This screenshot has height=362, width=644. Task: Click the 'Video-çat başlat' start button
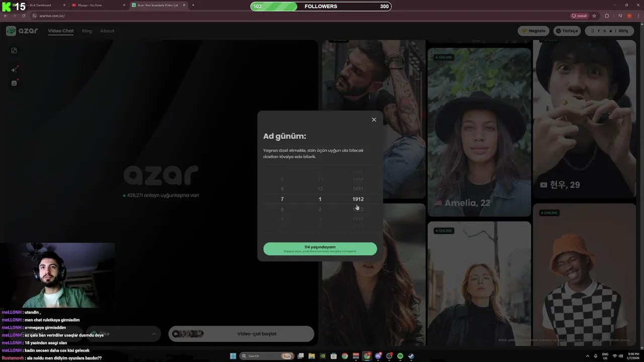pyautogui.click(x=241, y=334)
